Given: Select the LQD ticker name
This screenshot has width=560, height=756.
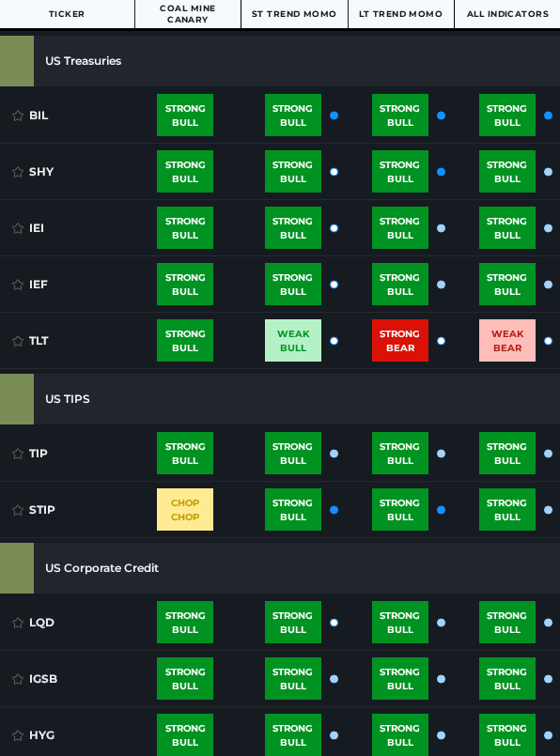Looking at the screenshot, I should tap(41, 624).
